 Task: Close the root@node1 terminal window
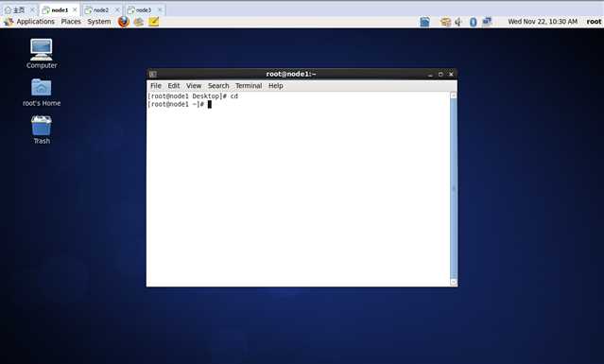(451, 75)
